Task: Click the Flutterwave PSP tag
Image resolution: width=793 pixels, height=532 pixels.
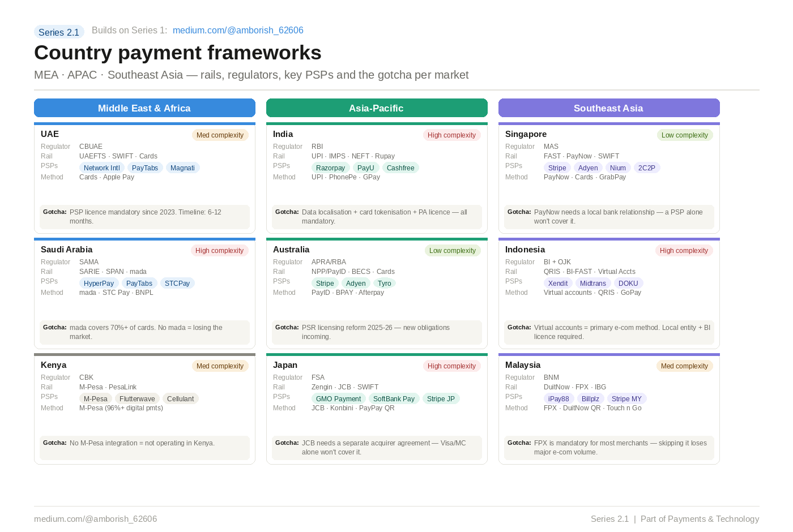Action: (137, 399)
